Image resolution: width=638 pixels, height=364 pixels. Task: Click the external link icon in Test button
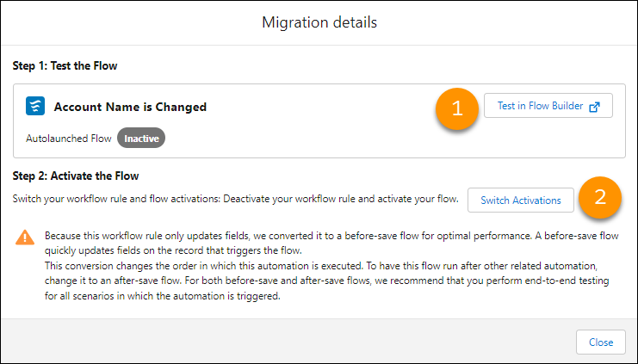pos(594,107)
